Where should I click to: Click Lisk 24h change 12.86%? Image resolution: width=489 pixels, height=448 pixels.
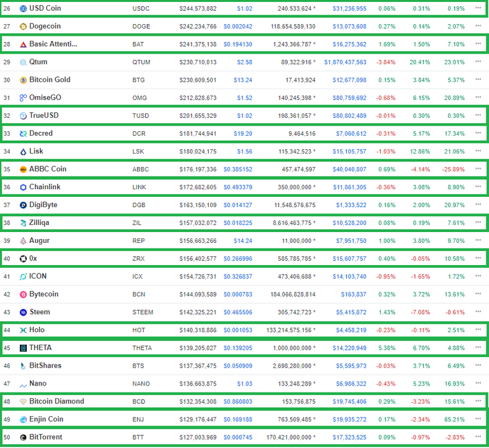tap(420, 152)
